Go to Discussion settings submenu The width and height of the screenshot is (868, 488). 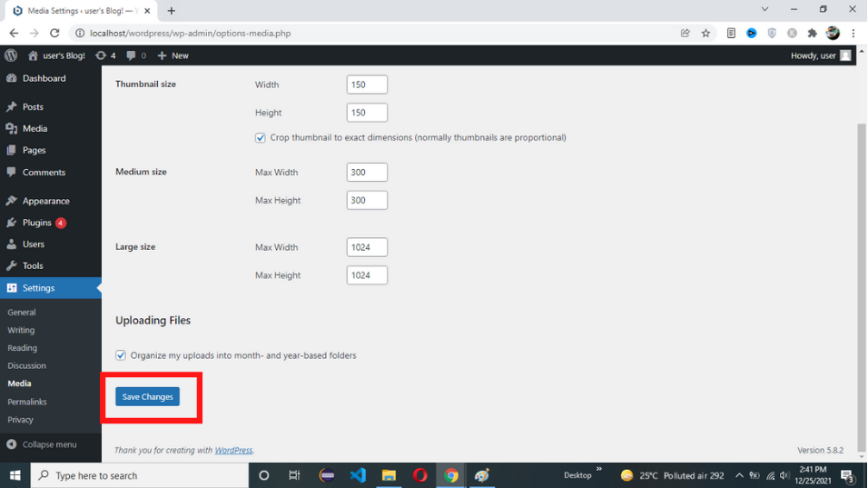[x=26, y=365]
